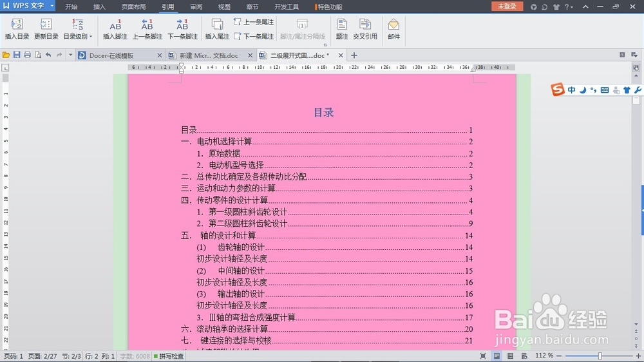Select the page layout view icon
The width and height of the screenshot is (644, 362).
(497, 356)
